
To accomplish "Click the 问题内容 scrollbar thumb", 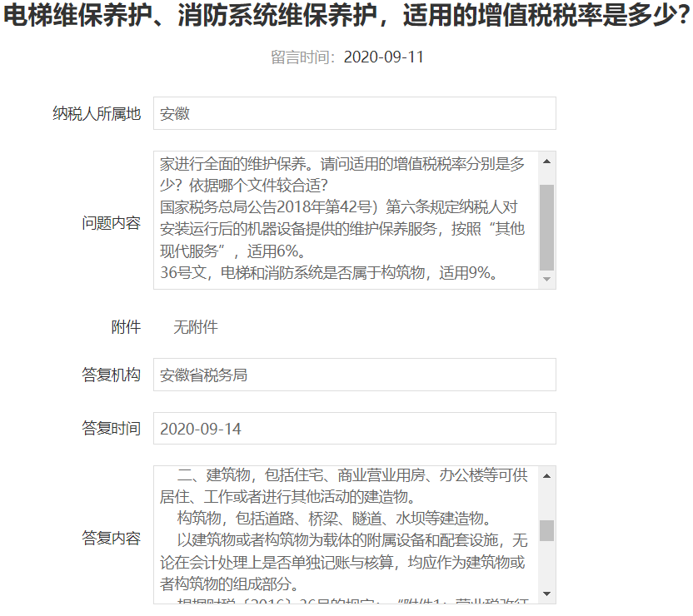I will point(546,226).
